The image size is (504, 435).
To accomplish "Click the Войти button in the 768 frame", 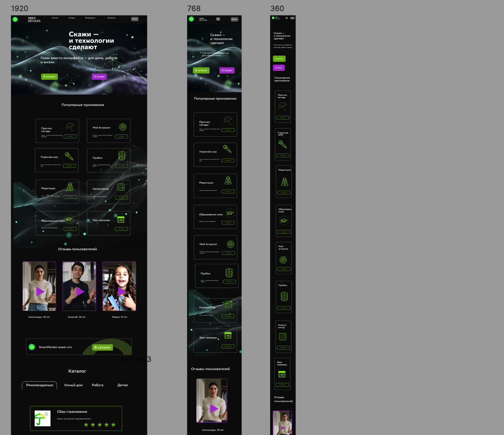I will pyautogui.click(x=234, y=19).
